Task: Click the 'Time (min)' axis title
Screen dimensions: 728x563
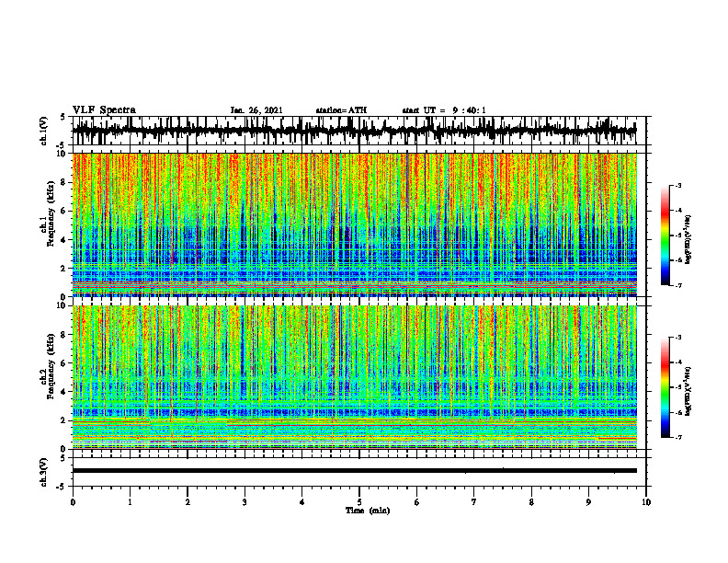Action: (x=368, y=511)
